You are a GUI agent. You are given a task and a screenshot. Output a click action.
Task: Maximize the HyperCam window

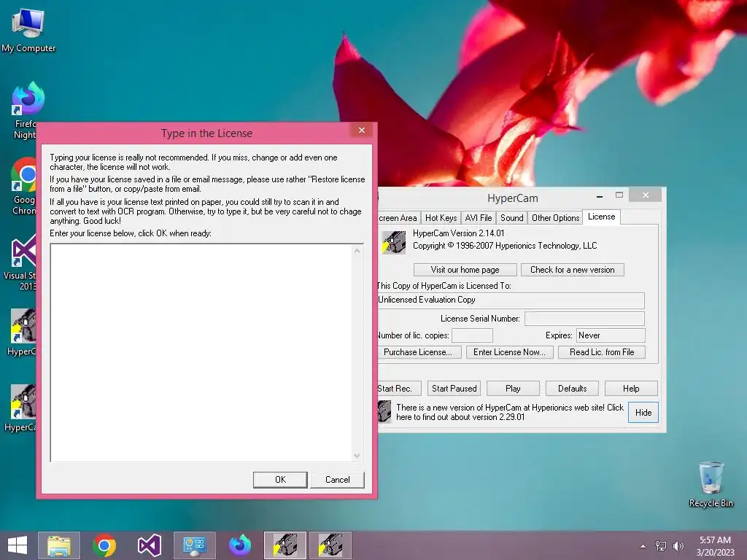(x=619, y=195)
